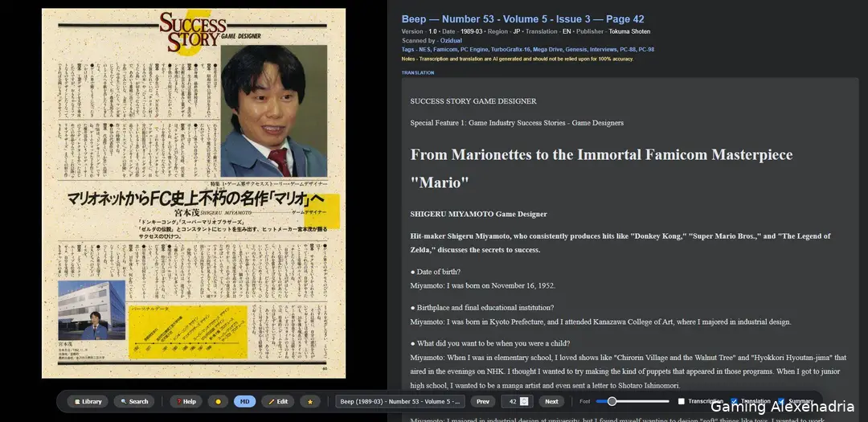
Task: Open the Help button with question mark
Action: [186, 402]
